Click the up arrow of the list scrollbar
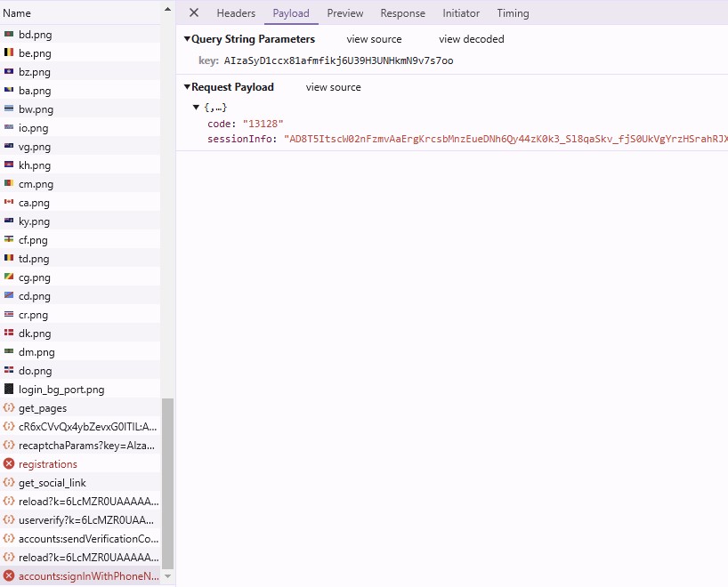 coord(167,11)
